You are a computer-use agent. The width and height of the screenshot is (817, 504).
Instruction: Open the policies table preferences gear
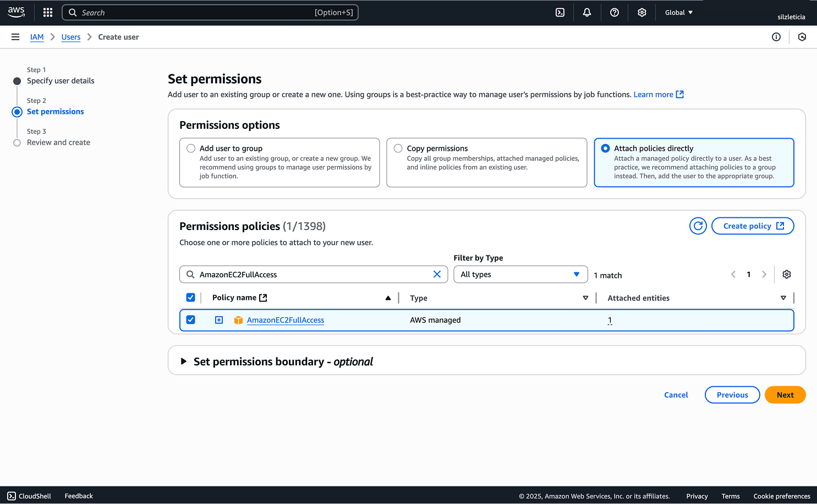click(786, 274)
